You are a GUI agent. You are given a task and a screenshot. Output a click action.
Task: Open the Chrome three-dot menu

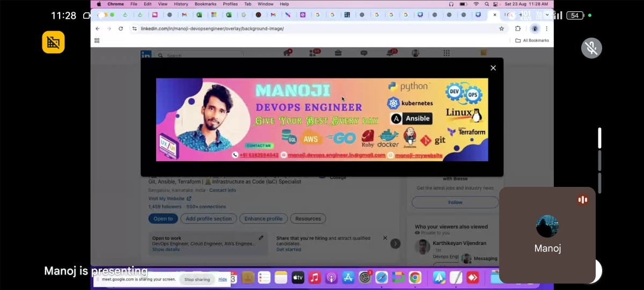(547, 28)
